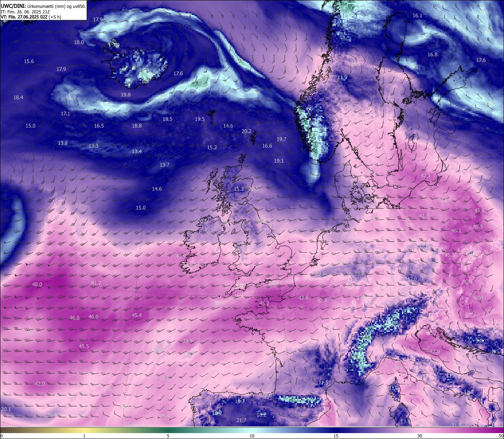Click the 20.1 value at the bottom-left edge

[6, 409]
